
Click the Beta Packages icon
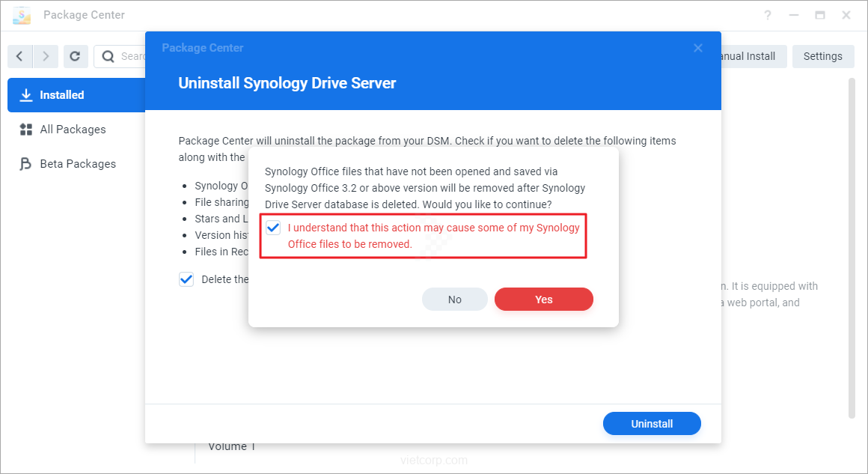click(x=26, y=164)
